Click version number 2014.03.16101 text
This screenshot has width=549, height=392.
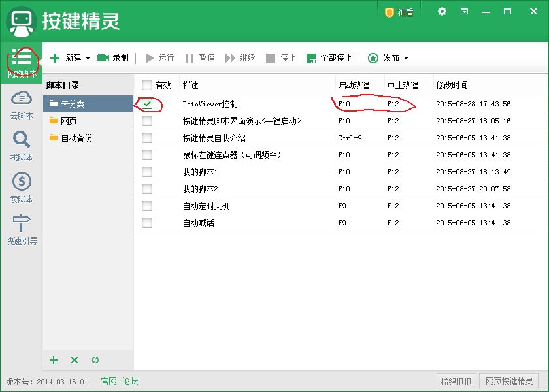62,381
